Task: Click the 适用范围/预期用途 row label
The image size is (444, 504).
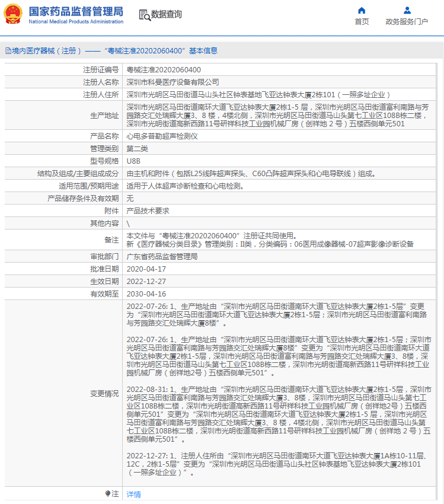Action: pyautogui.click(x=89, y=186)
